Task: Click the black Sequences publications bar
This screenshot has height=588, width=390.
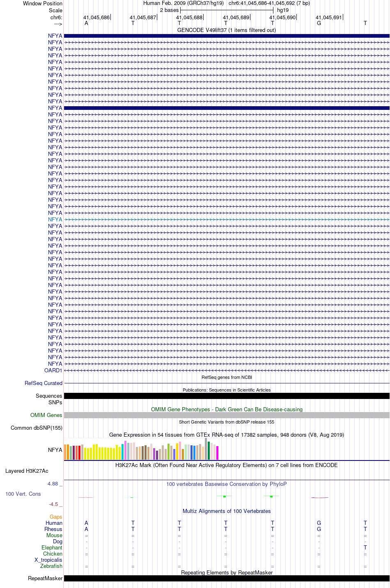Action: point(227,396)
